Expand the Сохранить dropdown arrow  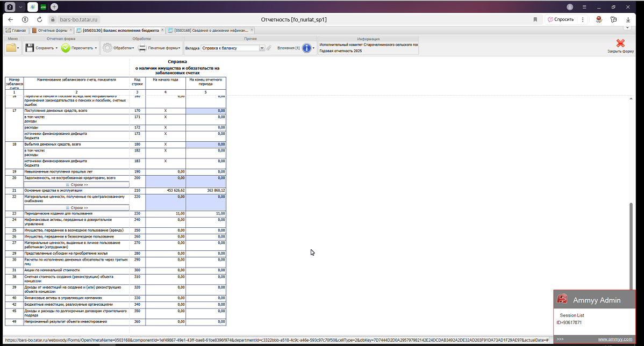click(56, 48)
